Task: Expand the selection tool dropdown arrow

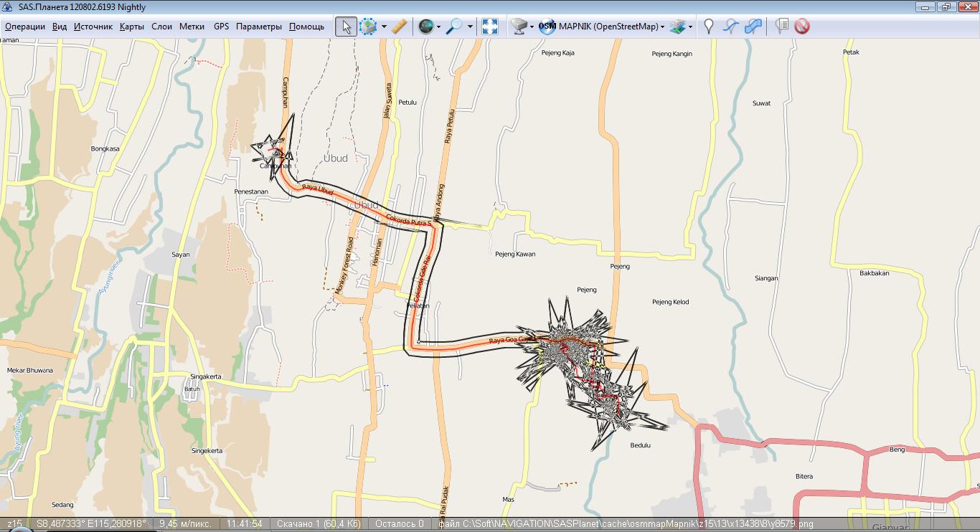Action: 384,27
